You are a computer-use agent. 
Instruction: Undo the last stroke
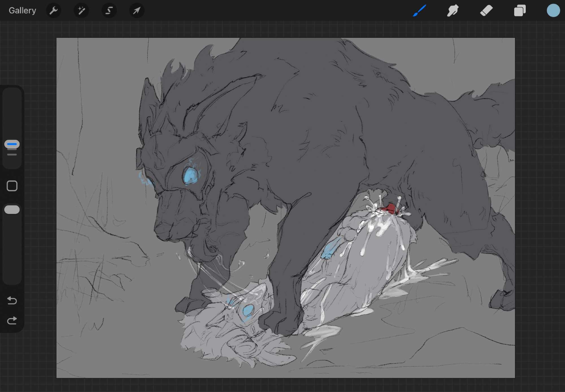point(12,300)
